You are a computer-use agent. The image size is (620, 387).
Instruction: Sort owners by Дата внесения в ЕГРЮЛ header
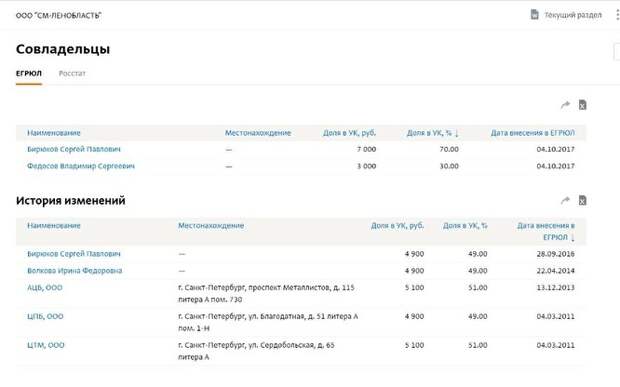click(x=533, y=133)
